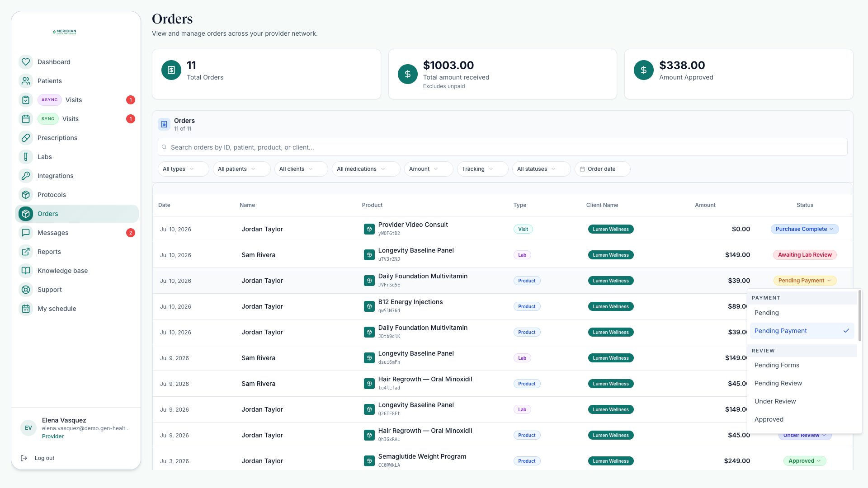Click the Product column header
Viewport: 868px width, 488px height.
[x=372, y=205]
